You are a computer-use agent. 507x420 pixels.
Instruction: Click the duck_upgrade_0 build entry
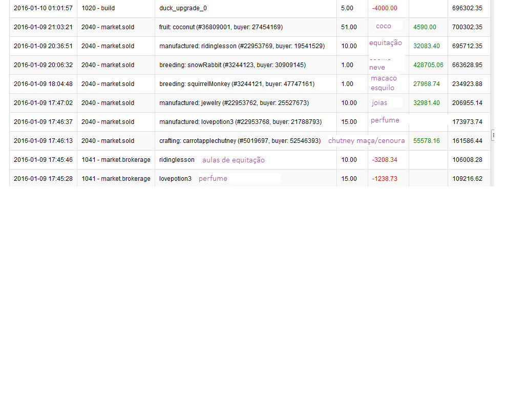183,8
